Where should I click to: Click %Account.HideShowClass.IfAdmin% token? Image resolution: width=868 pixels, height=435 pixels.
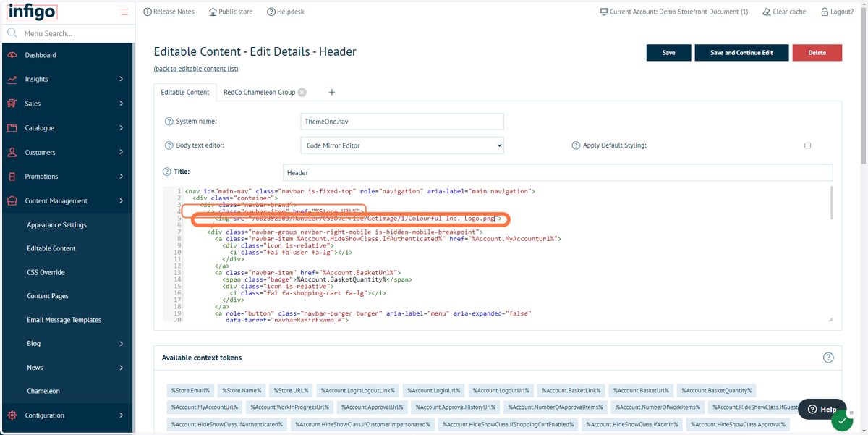tap(632, 425)
